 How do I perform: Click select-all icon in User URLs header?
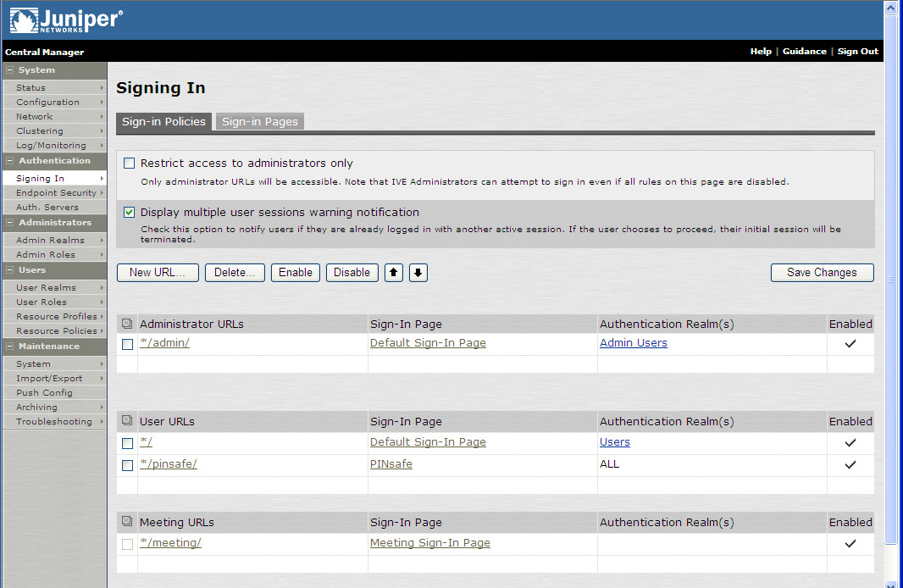point(127,421)
